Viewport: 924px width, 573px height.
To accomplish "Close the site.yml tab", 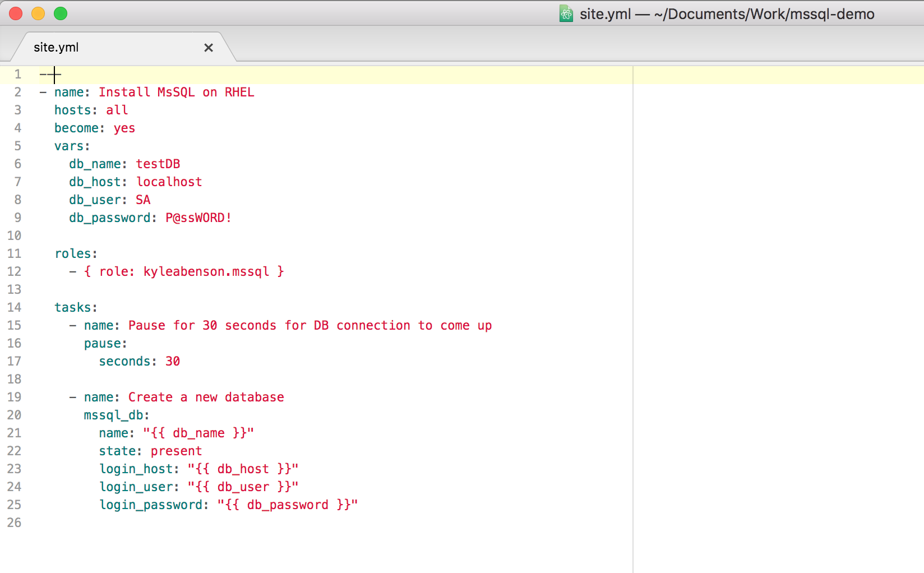I will (x=209, y=48).
